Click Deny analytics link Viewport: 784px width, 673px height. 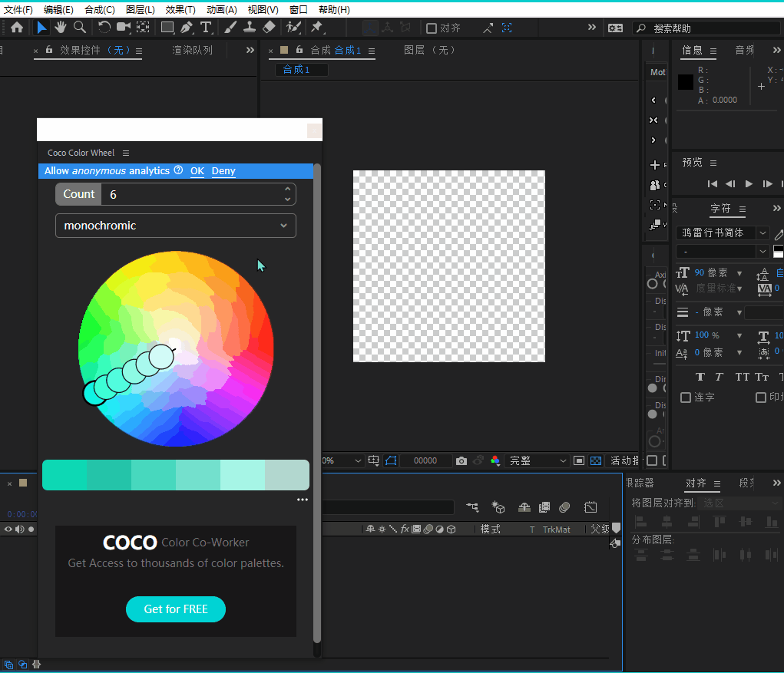223,171
